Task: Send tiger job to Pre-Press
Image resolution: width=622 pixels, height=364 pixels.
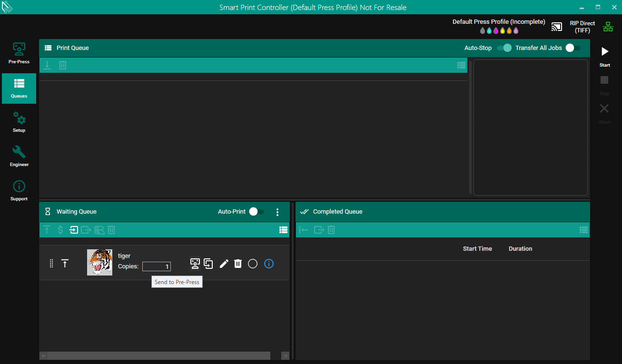Action: [x=195, y=263]
